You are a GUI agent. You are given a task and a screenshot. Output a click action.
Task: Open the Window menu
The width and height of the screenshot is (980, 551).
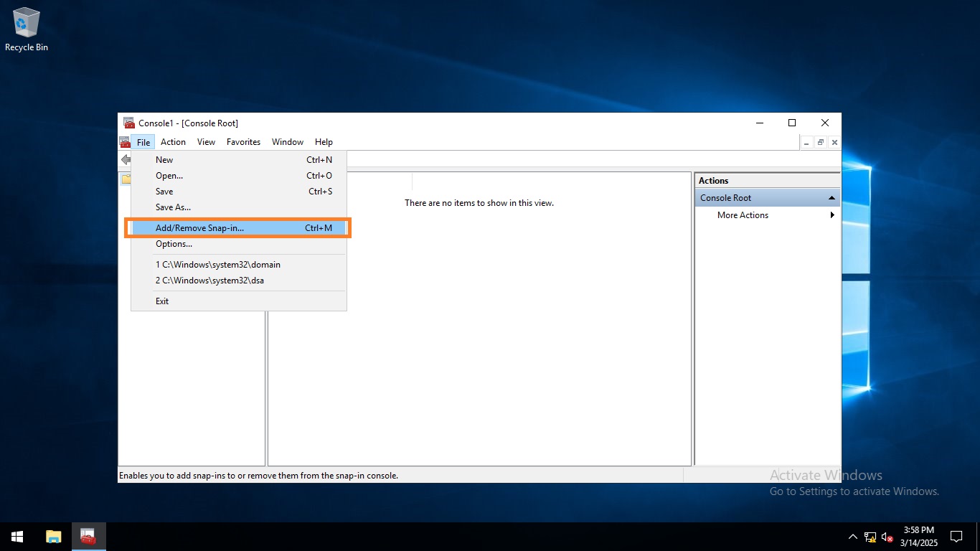288,142
